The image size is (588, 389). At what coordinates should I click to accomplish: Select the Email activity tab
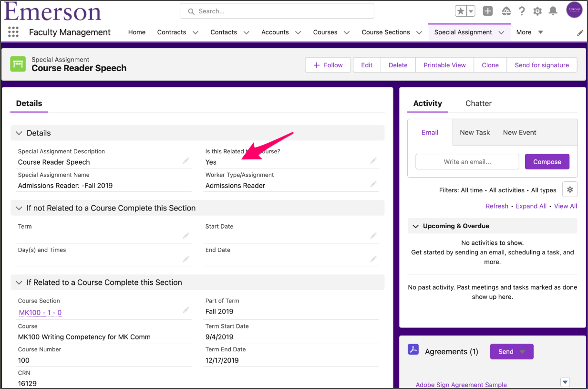(430, 132)
